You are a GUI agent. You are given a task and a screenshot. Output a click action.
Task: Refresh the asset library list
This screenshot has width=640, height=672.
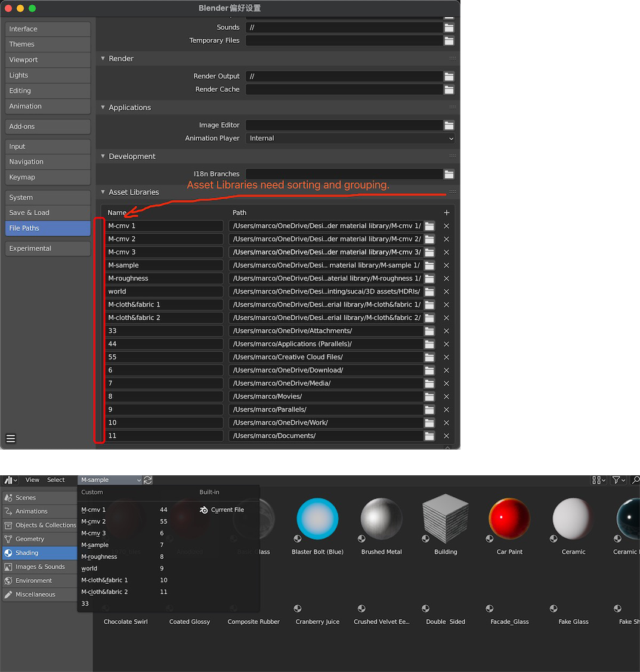click(x=148, y=480)
